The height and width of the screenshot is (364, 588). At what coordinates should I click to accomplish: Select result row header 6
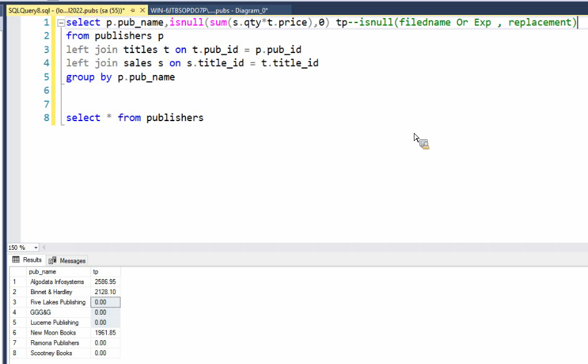[x=17, y=333]
